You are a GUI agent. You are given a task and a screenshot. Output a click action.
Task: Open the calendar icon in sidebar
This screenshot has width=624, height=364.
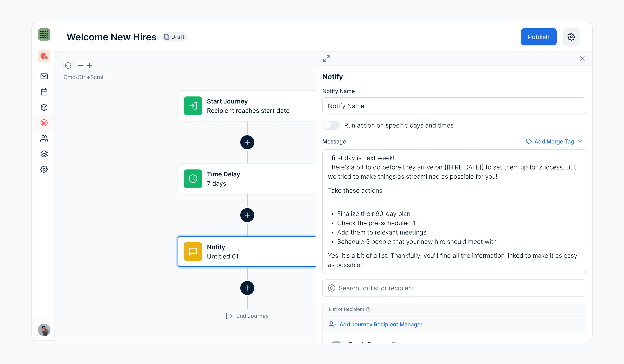(44, 92)
